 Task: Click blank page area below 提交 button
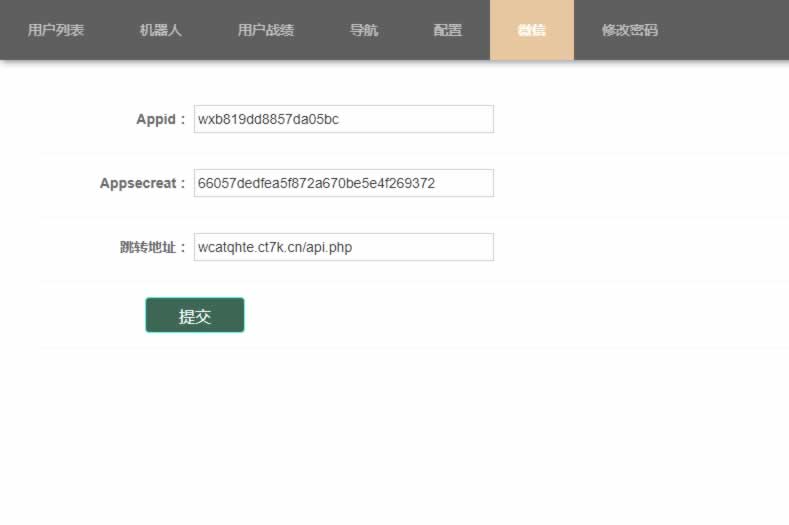[400, 430]
